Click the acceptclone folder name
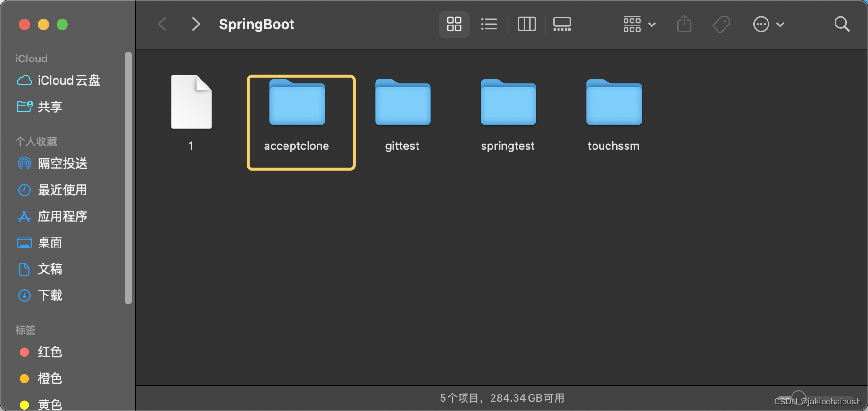The image size is (868, 411). 296,146
